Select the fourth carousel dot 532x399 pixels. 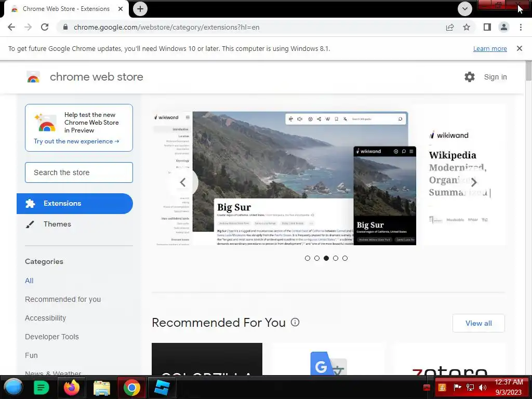(x=336, y=258)
